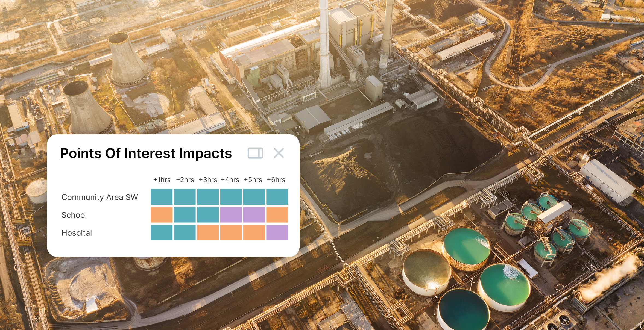Click School orange cell at +6hrs

pyautogui.click(x=277, y=215)
